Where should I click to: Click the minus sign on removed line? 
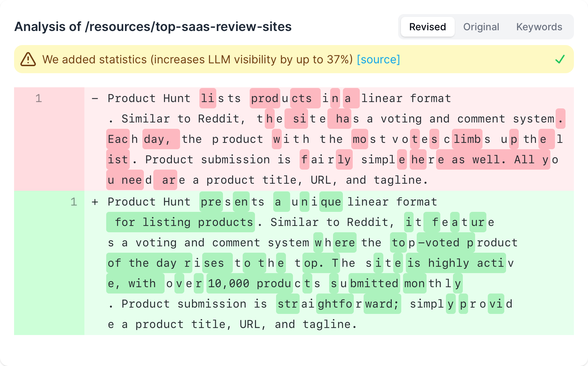pos(95,99)
